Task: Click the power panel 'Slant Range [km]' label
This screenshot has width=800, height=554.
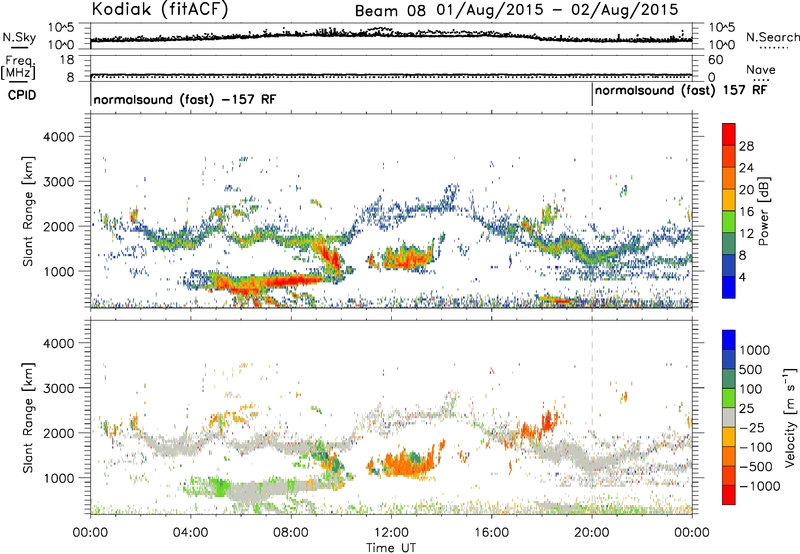Action: [28, 211]
